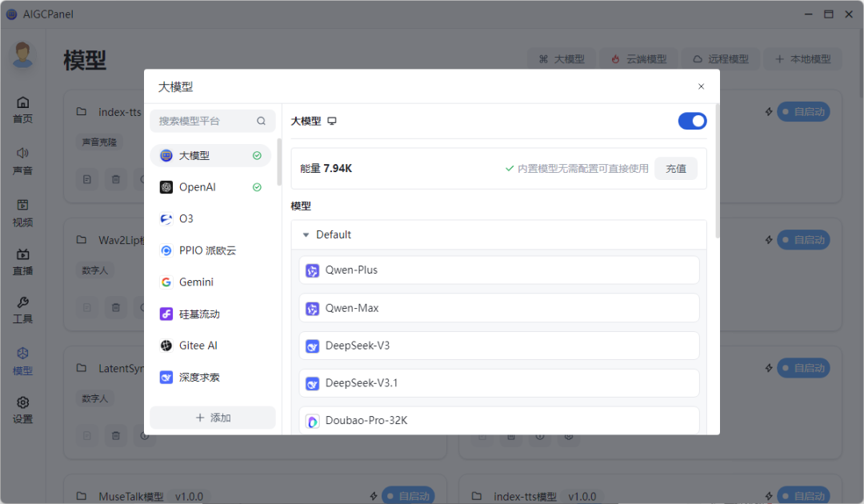Disable the 大模型 master toggle switch
Screen dimensions: 864x504
tap(691, 120)
